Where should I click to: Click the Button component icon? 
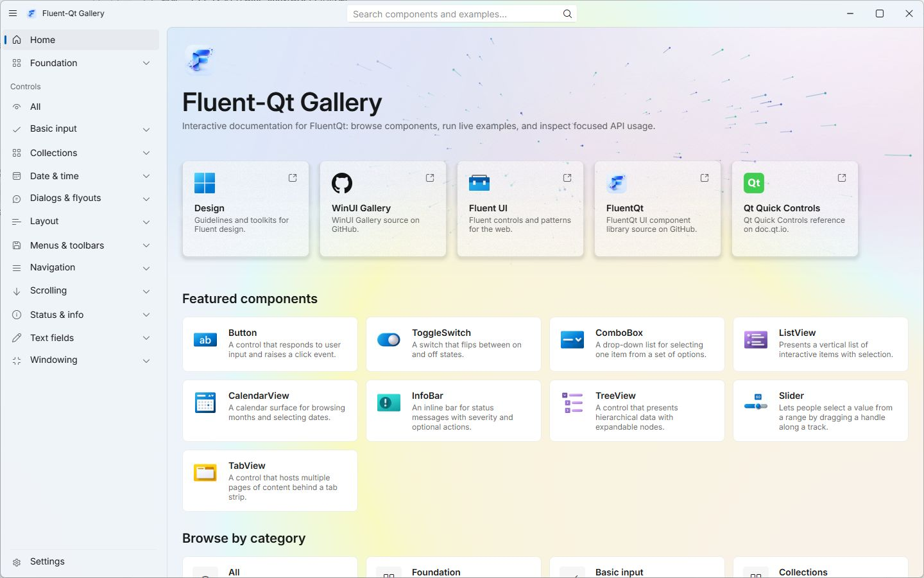click(205, 340)
